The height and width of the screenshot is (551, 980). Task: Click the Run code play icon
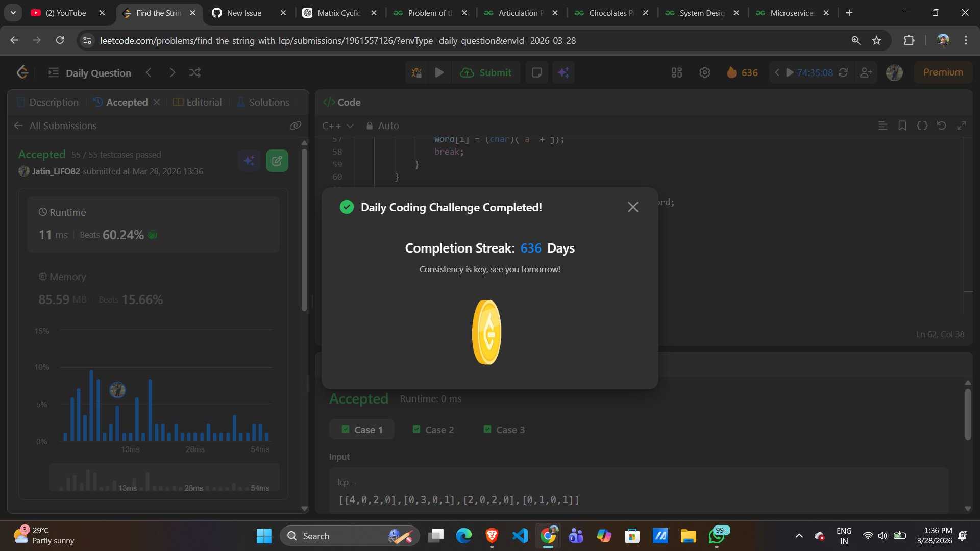439,72
